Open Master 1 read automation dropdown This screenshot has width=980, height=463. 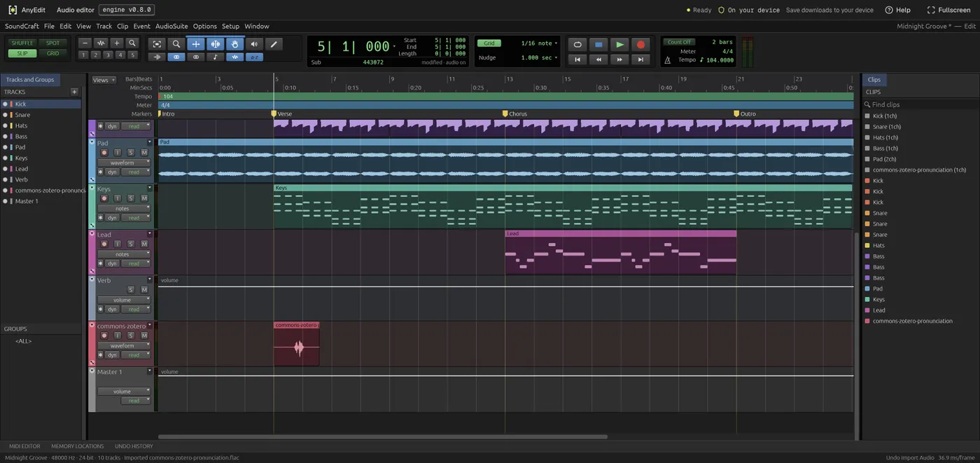click(x=136, y=401)
